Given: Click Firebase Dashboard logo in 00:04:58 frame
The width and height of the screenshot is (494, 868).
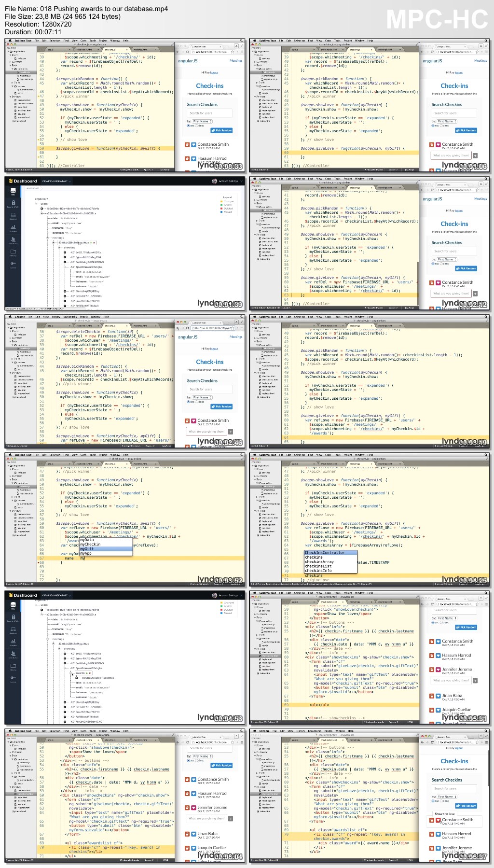Looking at the screenshot, I should coord(22,595).
